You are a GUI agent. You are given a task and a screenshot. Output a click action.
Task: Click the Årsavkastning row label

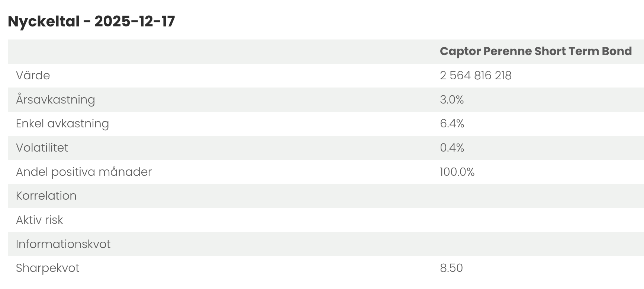pyautogui.click(x=55, y=100)
